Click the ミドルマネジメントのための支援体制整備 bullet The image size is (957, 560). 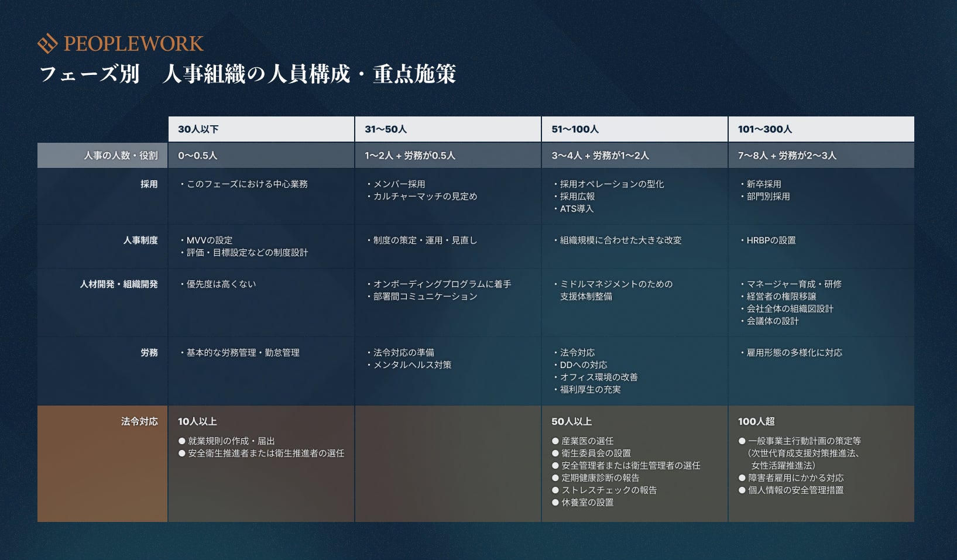point(612,291)
